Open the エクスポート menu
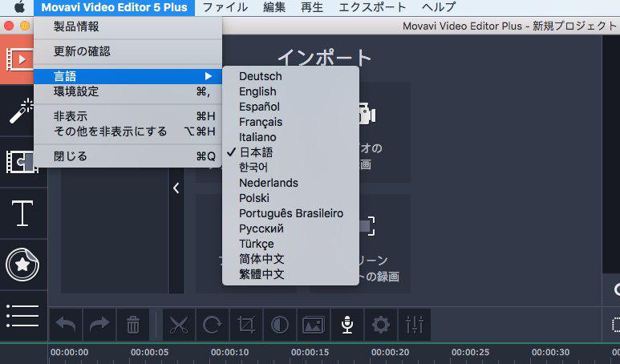The width and height of the screenshot is (620, 364). [372, 7]
